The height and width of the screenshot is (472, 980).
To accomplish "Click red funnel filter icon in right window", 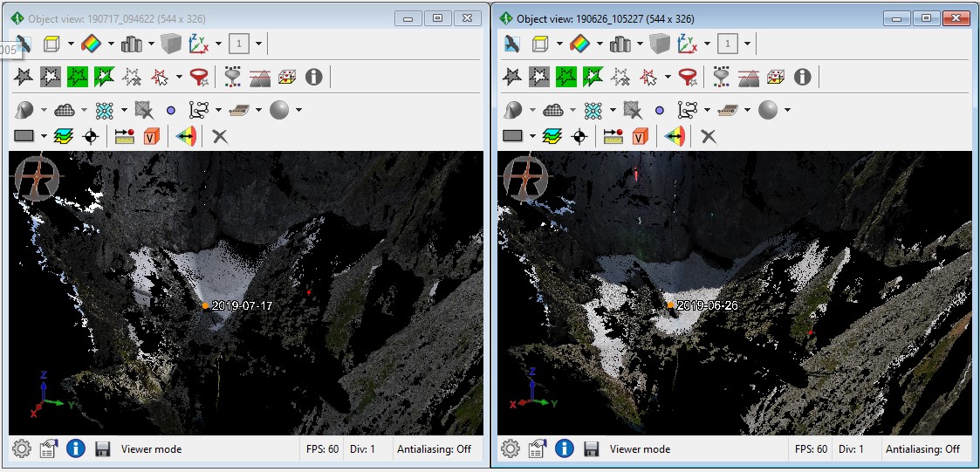I will coord(688,77).
